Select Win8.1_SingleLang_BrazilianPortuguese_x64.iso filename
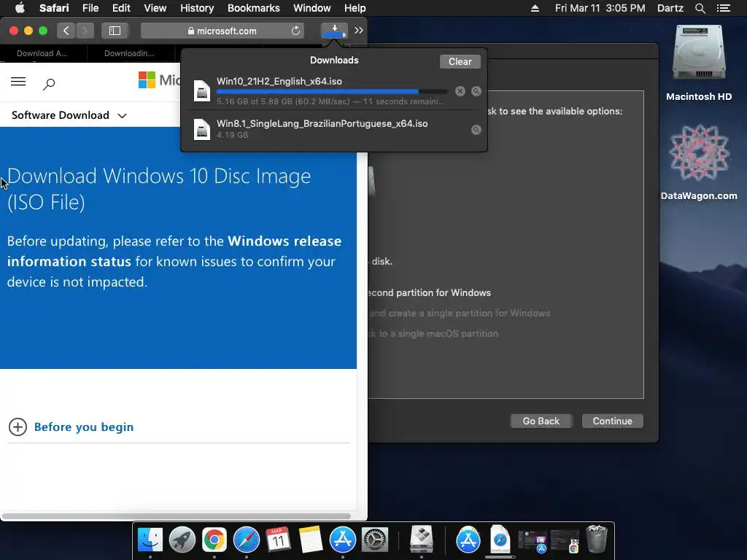The width and height of the screenshot is (747, 560). coord(322,123)
